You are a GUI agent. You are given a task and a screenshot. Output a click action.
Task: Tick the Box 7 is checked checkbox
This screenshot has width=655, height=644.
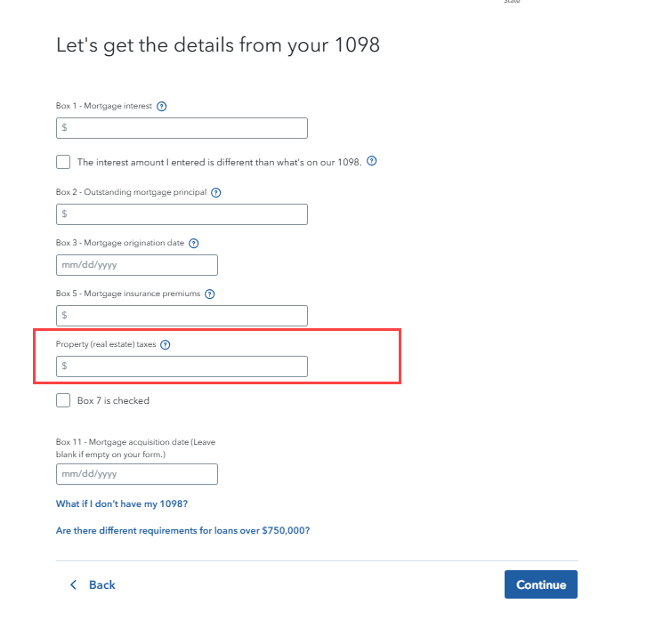[63, 400]
